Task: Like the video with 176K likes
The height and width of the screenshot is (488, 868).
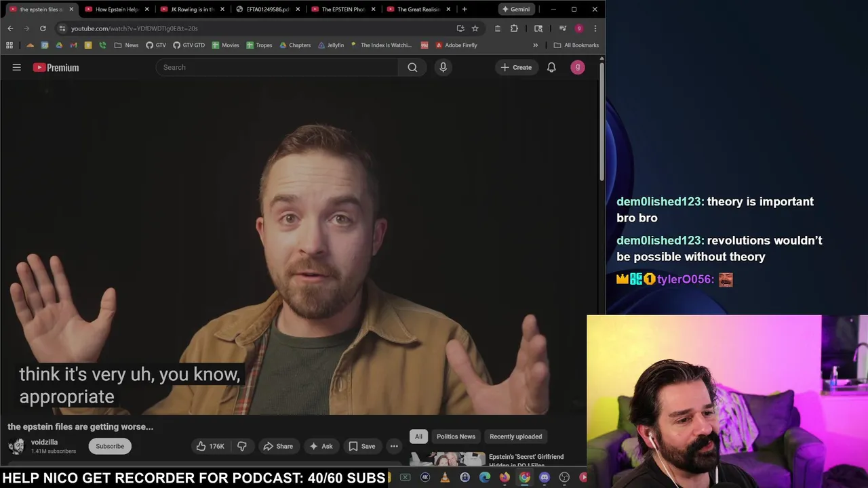Action: (210, 446)
